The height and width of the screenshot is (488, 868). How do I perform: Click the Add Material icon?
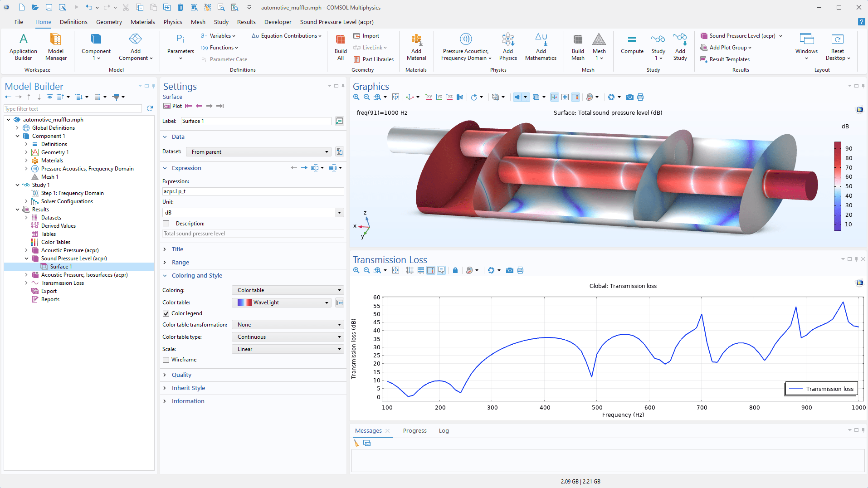pyautogui.click(x=416, y=47)
